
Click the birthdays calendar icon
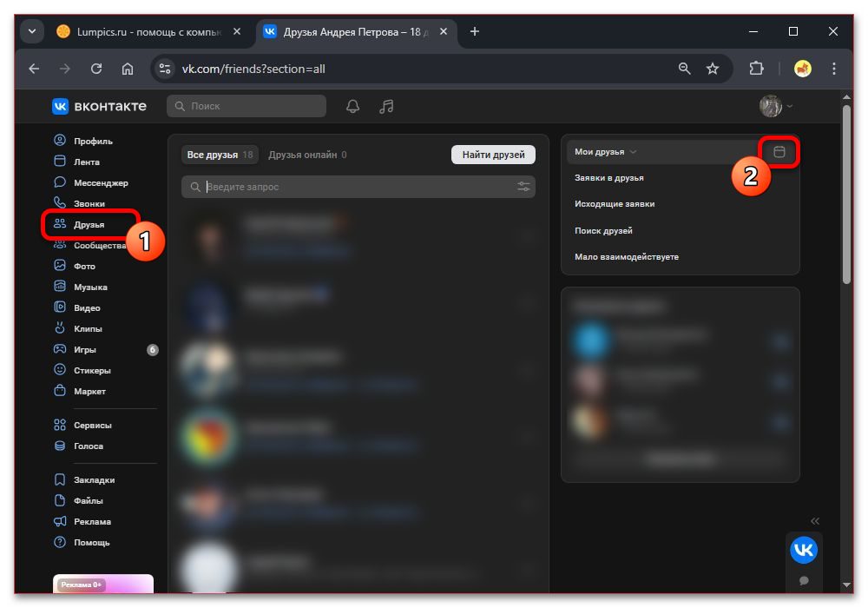[x=779, y=152]
